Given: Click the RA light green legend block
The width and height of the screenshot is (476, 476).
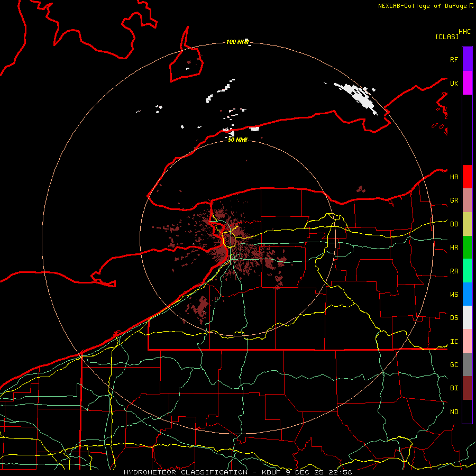Looking at the screenshot, I should 467,271.
